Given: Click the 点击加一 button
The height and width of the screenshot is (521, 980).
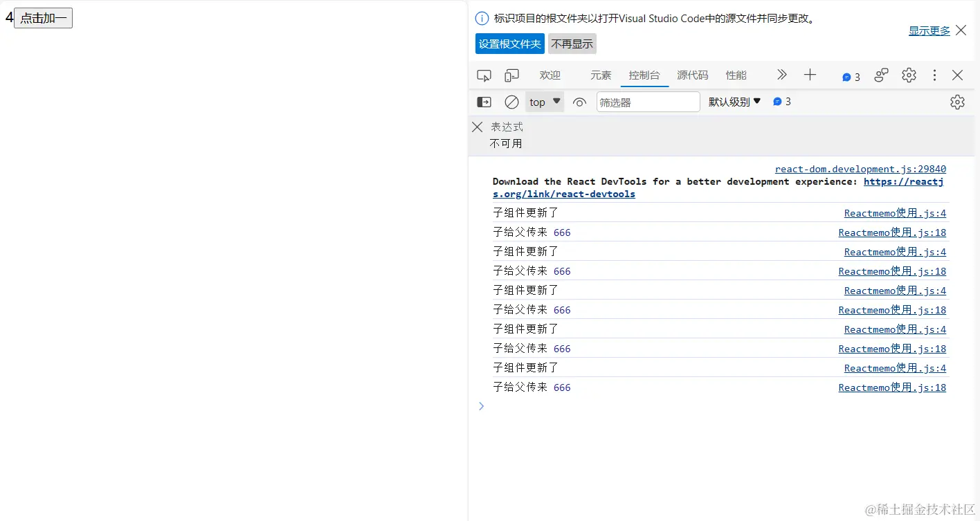Looking at the screenshot, I should click(43, 18).
